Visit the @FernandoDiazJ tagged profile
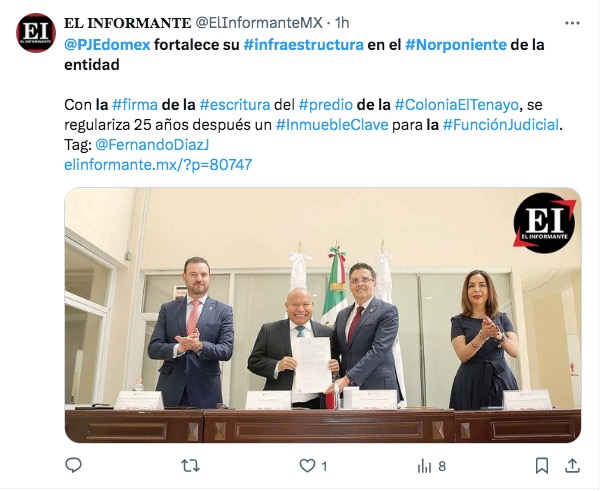 (152, 145)
